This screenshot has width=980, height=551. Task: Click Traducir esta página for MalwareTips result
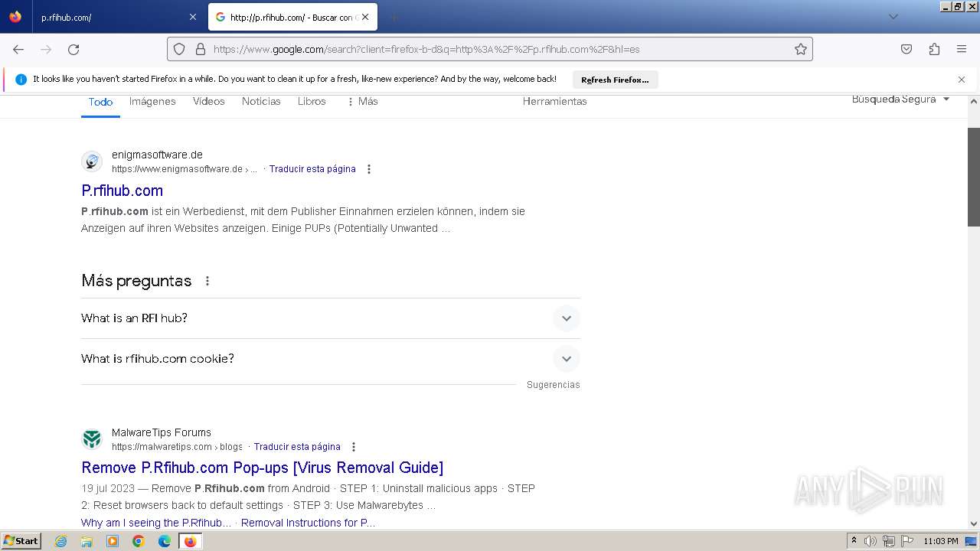[297, 447]
